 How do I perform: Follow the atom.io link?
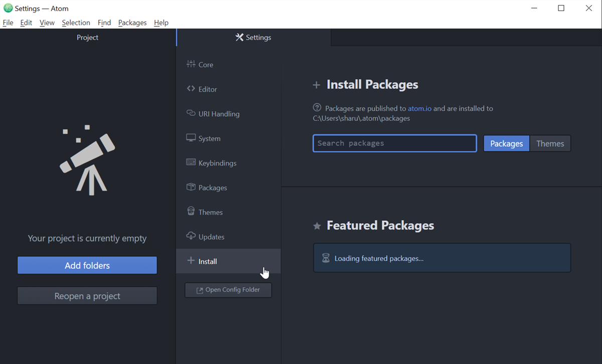(x=419, y=108)
